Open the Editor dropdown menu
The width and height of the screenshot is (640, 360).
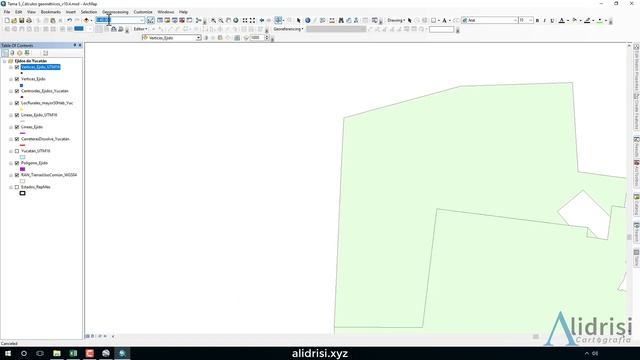pos(140,29)
